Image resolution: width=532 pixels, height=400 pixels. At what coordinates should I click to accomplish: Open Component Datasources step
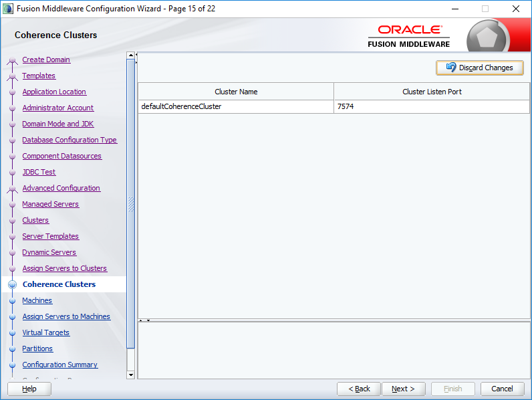pos(61,156)
